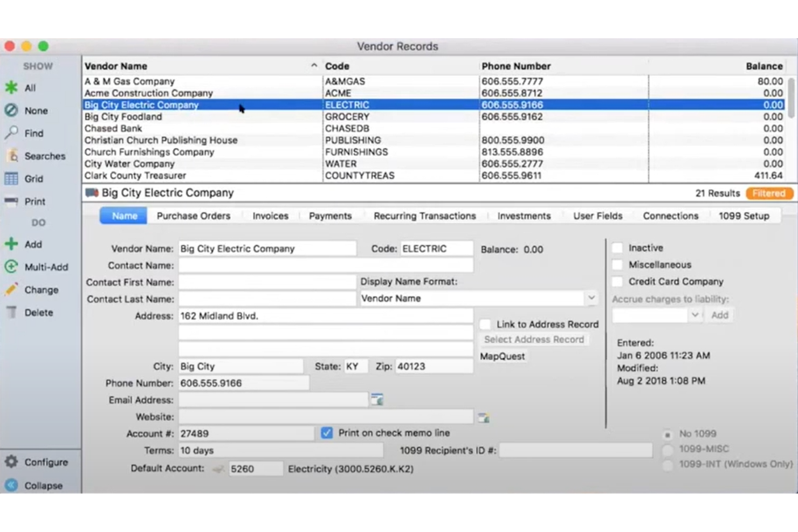Click the Zip field showing 40123
This screenshot has width=798, height=532.
(434, 366)
